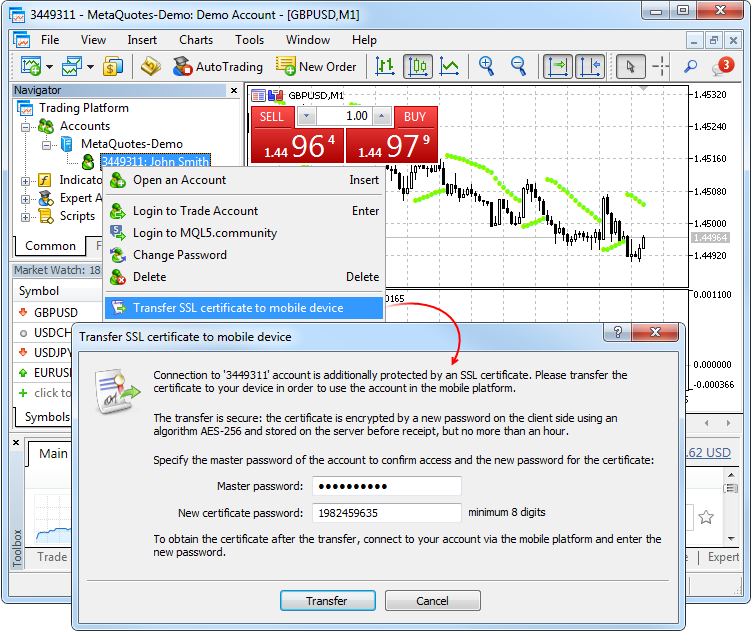This screenshot has width=755, height=633.
Task: Open the Trade tab in Toolbox
Action: pos(52,557)
